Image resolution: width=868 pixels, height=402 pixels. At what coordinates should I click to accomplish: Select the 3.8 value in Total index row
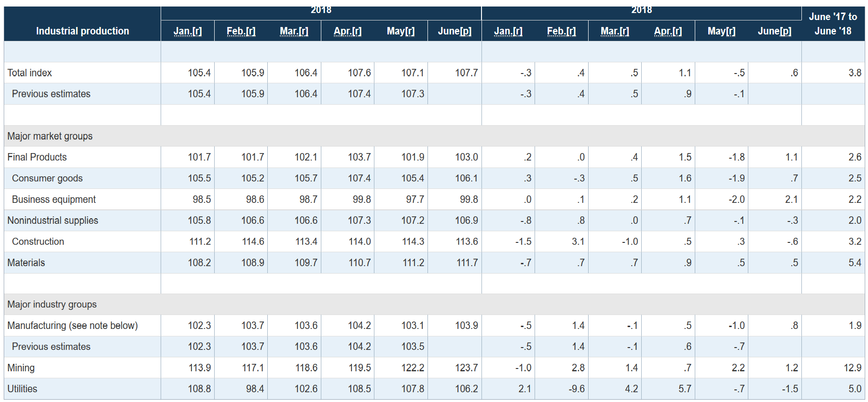click(854, 73)
